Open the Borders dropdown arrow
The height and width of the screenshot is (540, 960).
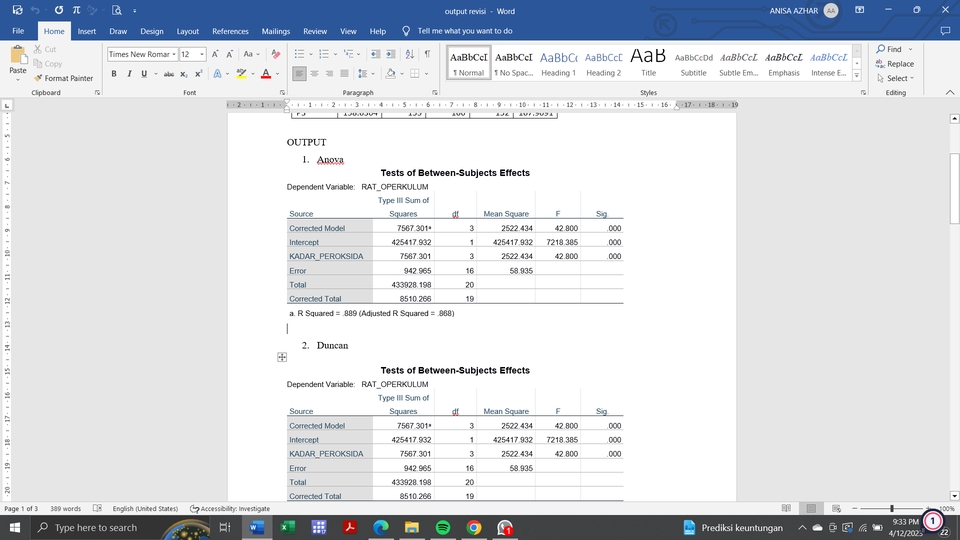[426, 73]
